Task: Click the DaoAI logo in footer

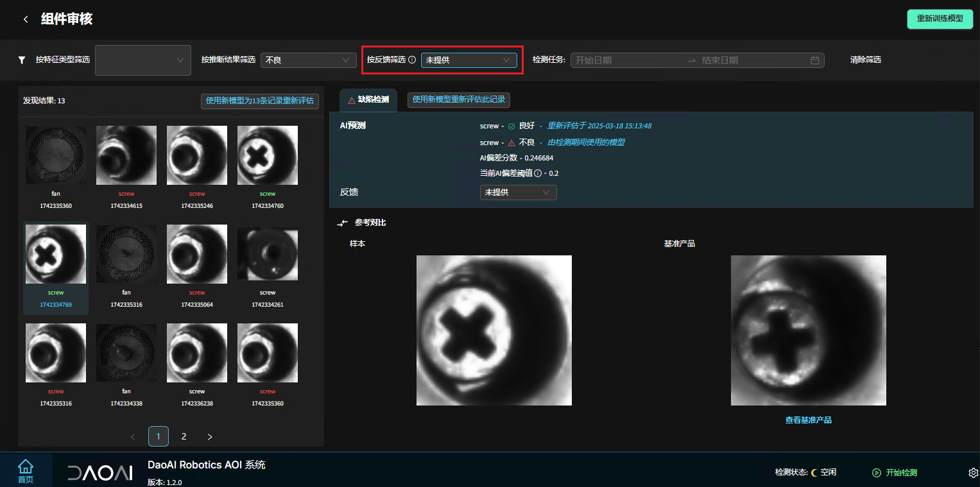Action: [x=100, y=473]
